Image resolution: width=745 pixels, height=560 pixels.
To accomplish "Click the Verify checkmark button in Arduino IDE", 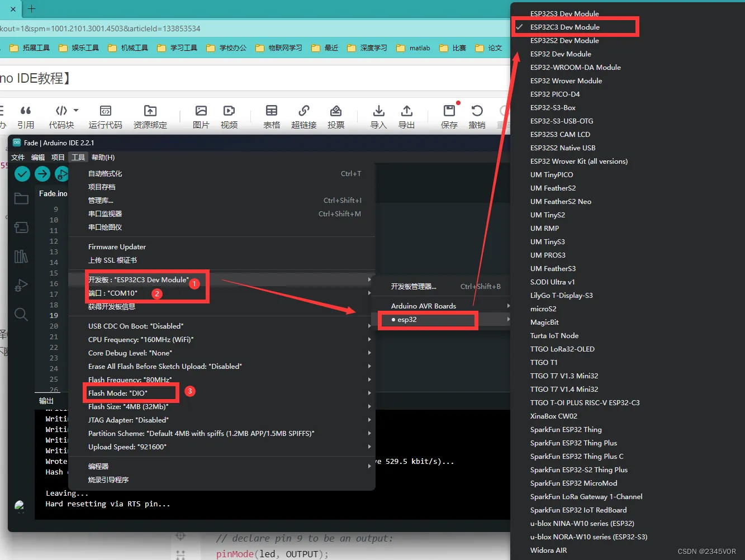I will (22, 174).
